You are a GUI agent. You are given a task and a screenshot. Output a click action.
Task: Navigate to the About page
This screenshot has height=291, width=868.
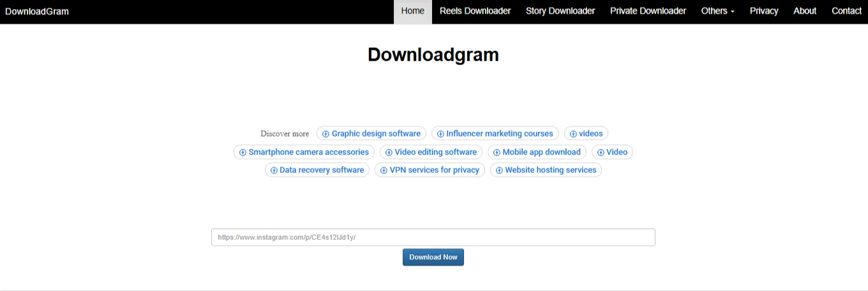(805, 11)
